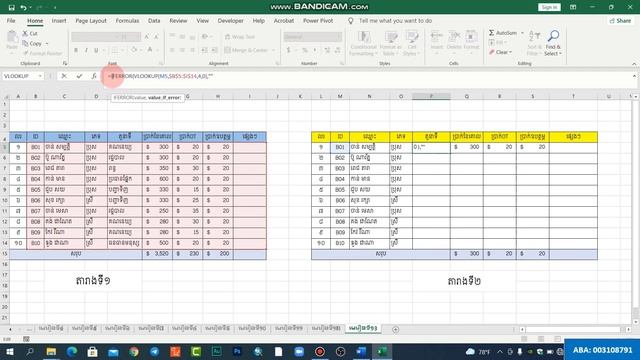This screenshot has height=360, width=640.
Task: Expand the AutoSum dropdown arrow
Action: pos(522,33)
